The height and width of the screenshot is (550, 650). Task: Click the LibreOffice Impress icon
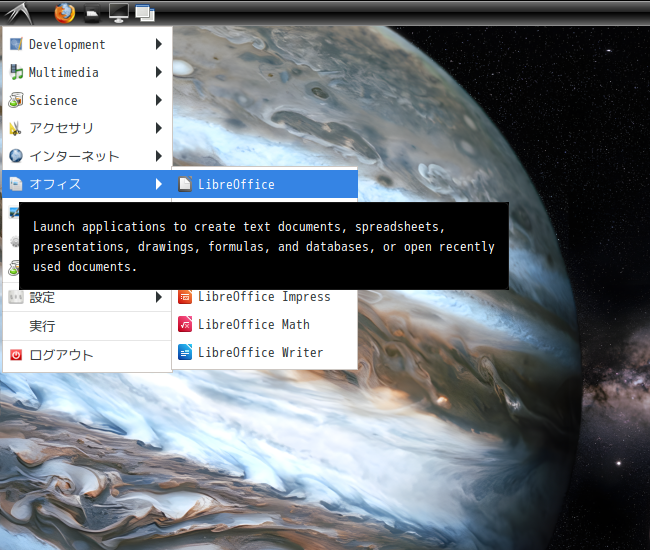tap(185, 297)
